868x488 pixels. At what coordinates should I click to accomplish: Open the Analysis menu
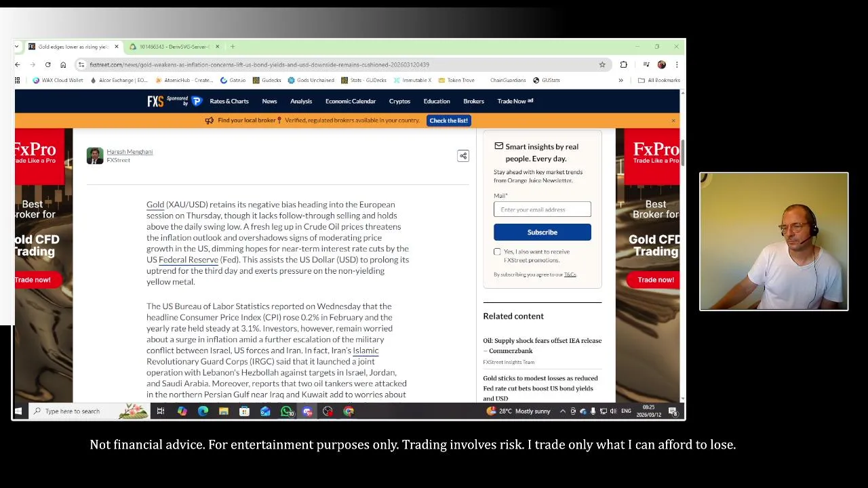(301, 101)
